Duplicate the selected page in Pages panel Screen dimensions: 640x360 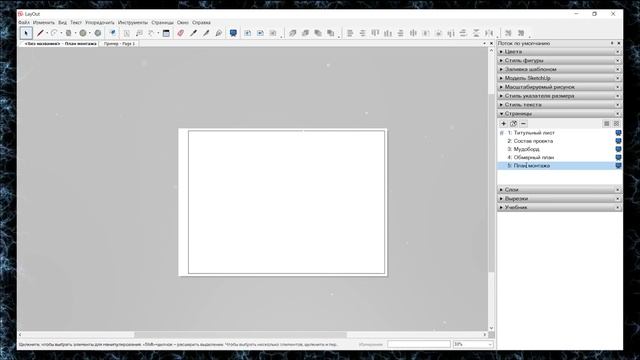pos(513,123)
